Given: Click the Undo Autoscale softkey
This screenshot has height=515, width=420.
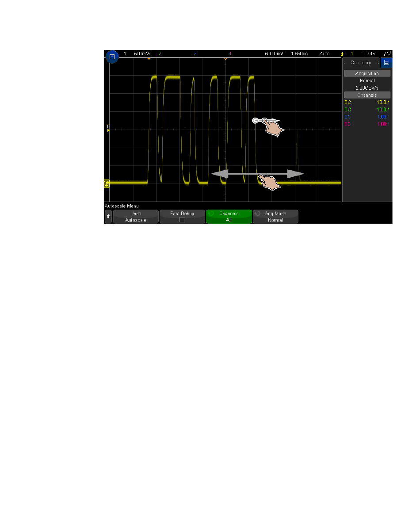Looking at the screenshot, I should pos(136,217).
